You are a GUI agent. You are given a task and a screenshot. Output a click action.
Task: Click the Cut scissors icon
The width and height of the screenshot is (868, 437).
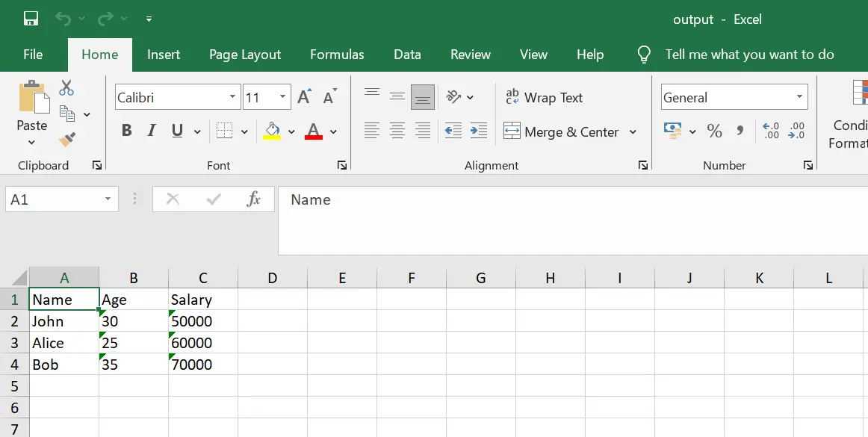(x=66, y=88)
